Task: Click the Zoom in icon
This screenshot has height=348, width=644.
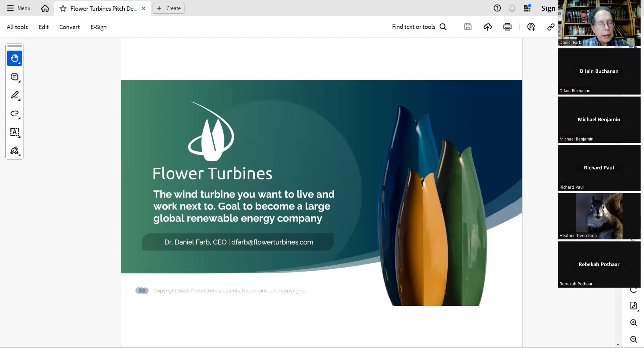Action: pos(634,323)
